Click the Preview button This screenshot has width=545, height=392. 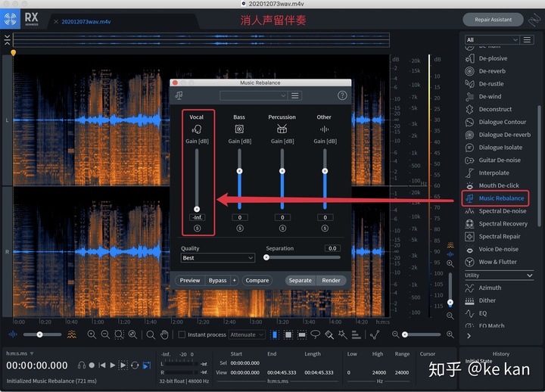(190, 281)
